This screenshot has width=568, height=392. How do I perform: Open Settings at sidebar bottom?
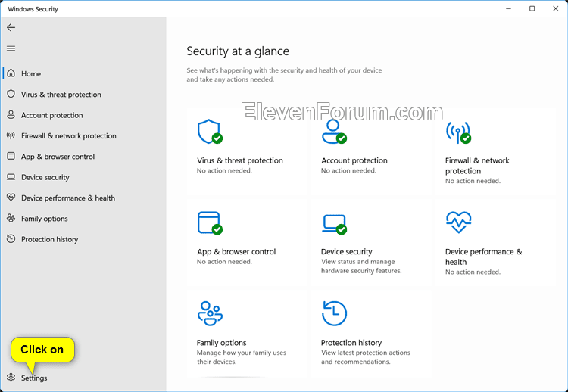tap(83, 378)
